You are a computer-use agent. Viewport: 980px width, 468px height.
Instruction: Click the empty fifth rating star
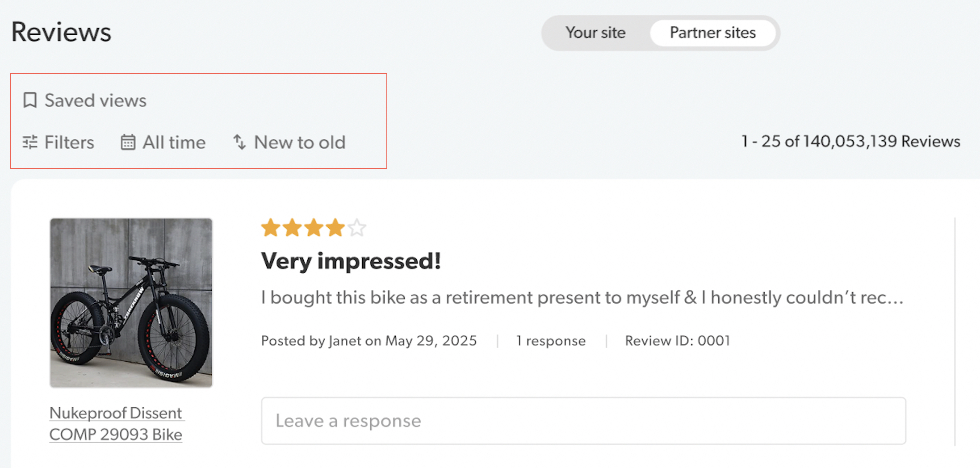pos(357,228)
